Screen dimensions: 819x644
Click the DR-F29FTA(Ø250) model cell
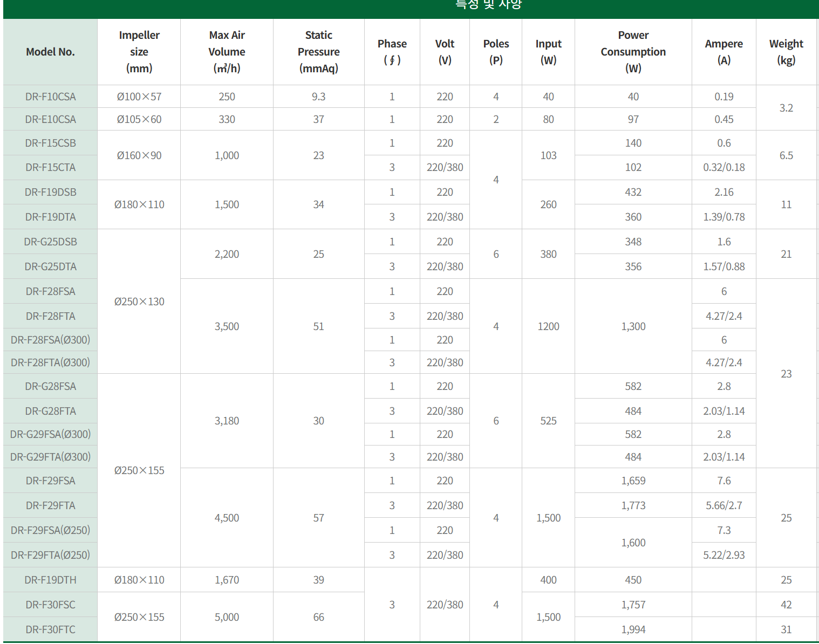[x=50, y=555]
